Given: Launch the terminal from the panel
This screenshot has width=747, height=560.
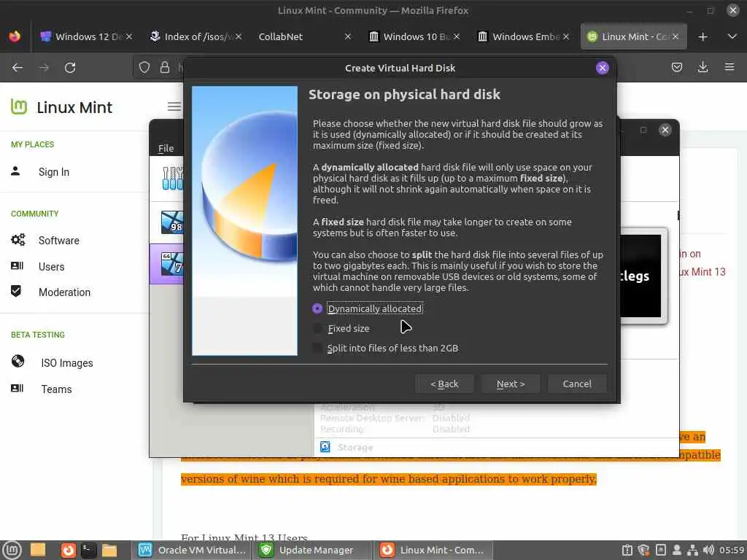Looking at the screenshot, I should click(x=88, y=551).
